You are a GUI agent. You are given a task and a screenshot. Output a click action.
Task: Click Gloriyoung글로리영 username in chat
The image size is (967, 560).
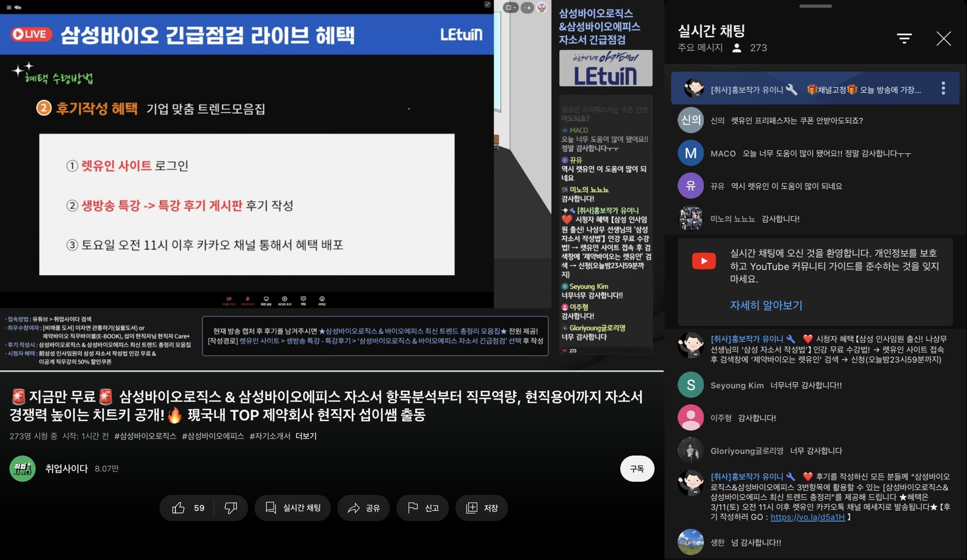coord(747,451)
